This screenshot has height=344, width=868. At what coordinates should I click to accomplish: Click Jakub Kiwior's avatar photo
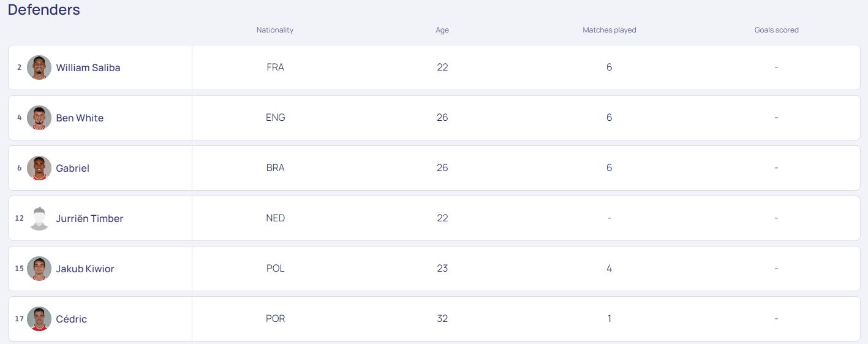39,269
